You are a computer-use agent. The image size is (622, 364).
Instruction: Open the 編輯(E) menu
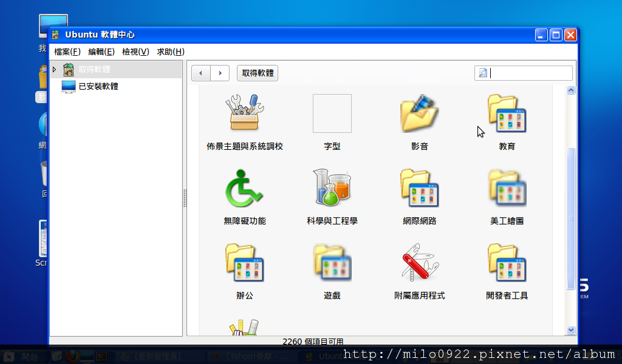click(x=101, y=52)
